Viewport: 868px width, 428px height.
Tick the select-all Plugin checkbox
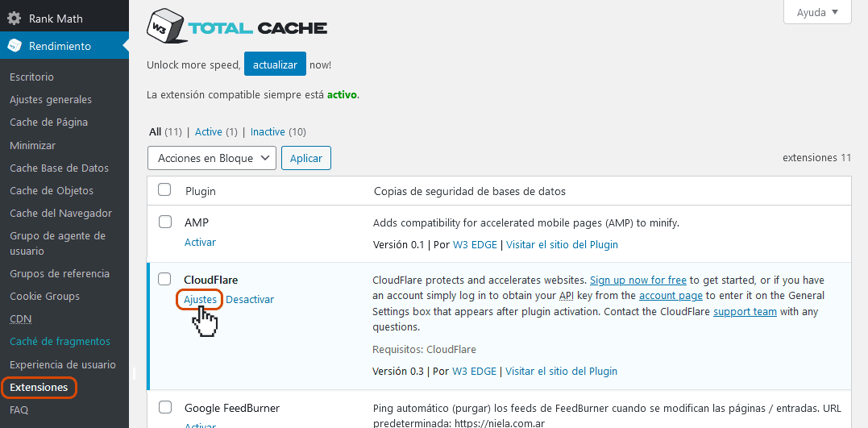click(x=164, y=190)
